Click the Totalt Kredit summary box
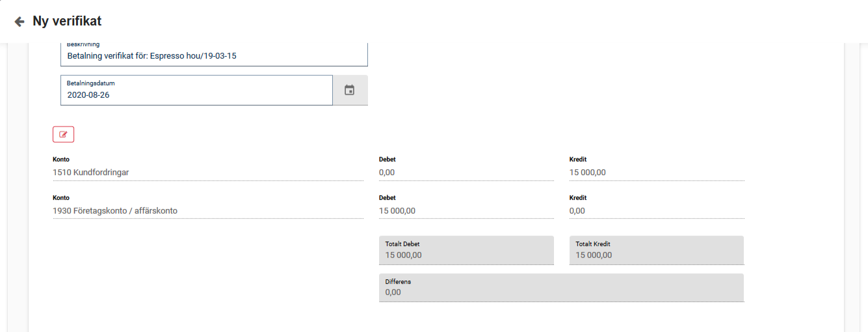The height and width of the screenshot is (332, 868). tap(656, 251)
